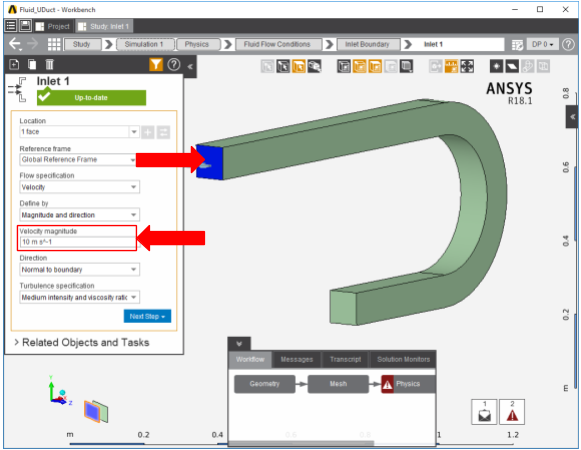This screenshot has height=450, width=581.
Task: Click the swap location selection button
Action: (163, 132)
